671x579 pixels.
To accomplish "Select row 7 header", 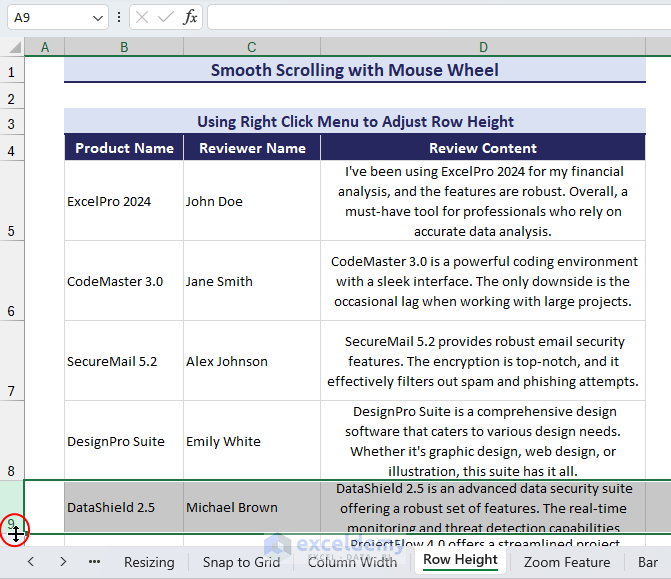I will click(x=12, y=360).
